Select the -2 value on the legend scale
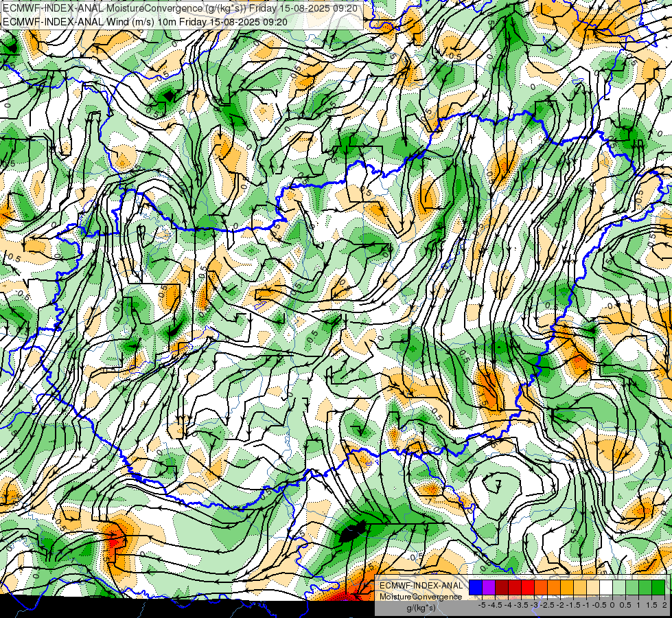Screen dimensions: 672x618 point(560,605)
